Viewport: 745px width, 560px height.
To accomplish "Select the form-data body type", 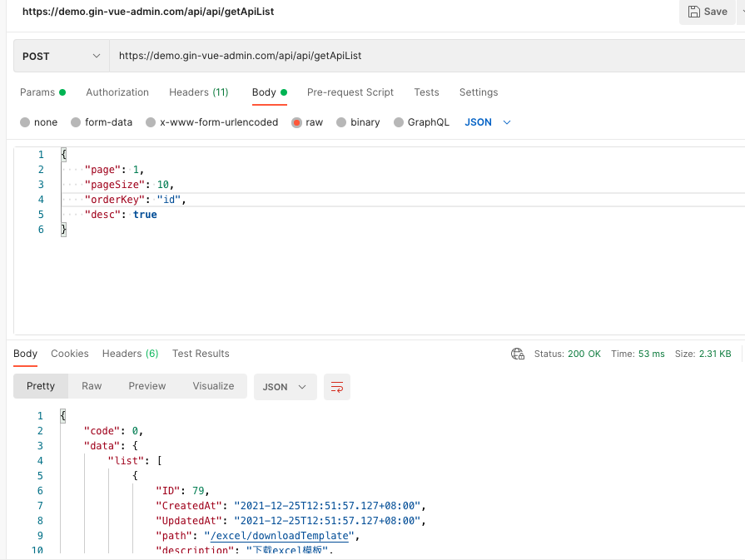I will point(102,121).
